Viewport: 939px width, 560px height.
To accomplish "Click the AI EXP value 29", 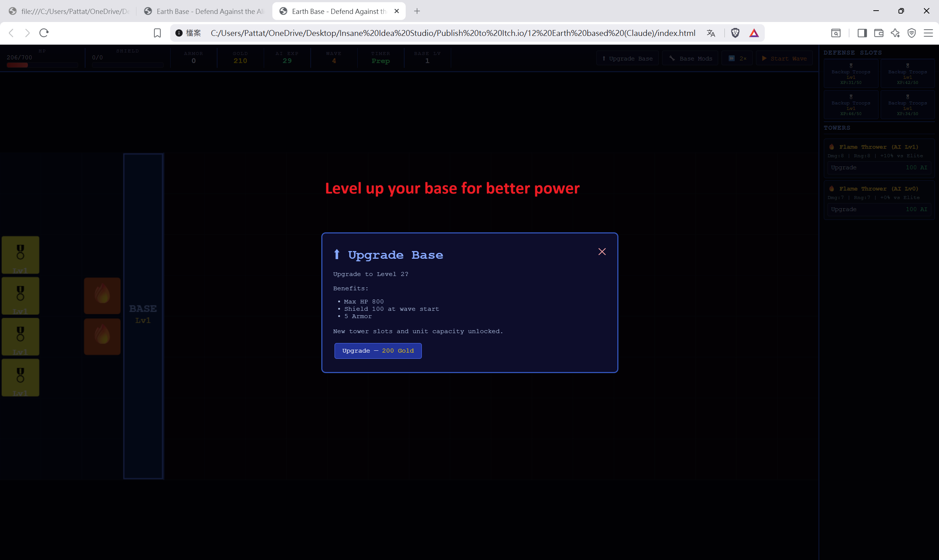I will (x=287, y=61).
